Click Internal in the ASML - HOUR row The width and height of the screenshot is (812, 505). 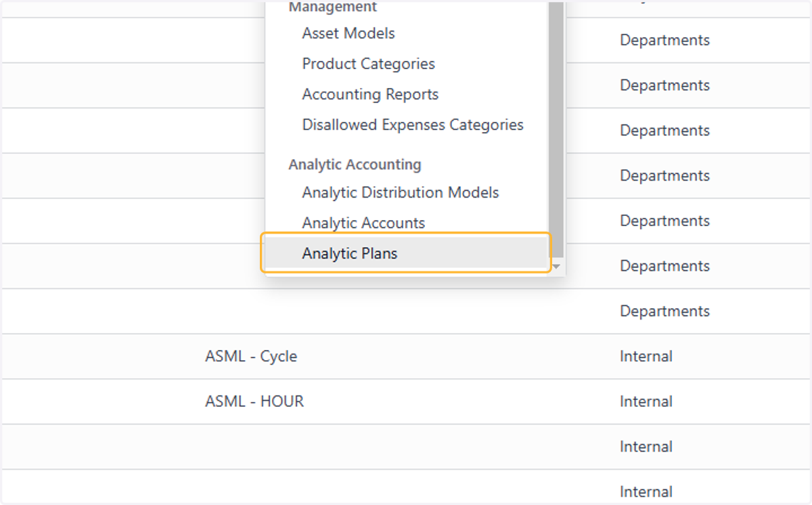pos(646,401)
